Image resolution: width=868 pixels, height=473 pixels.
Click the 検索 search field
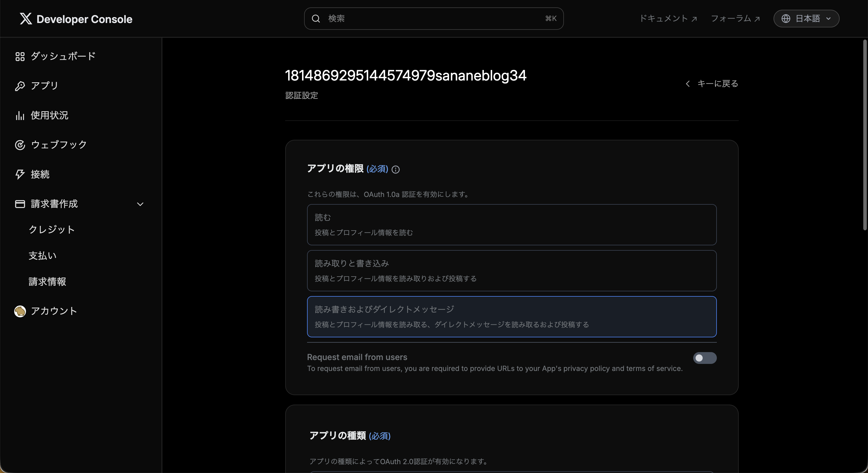click(x=433, y=19)
